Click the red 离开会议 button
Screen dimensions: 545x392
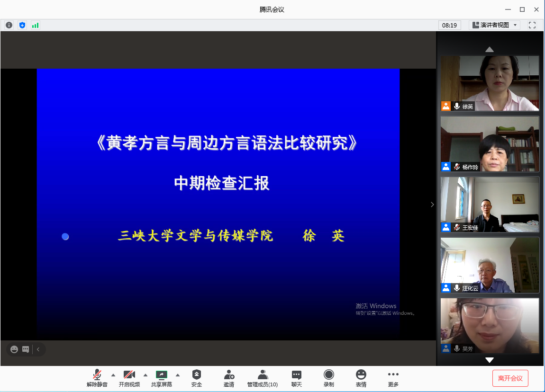pyautogui.click(x=510, y=378)
